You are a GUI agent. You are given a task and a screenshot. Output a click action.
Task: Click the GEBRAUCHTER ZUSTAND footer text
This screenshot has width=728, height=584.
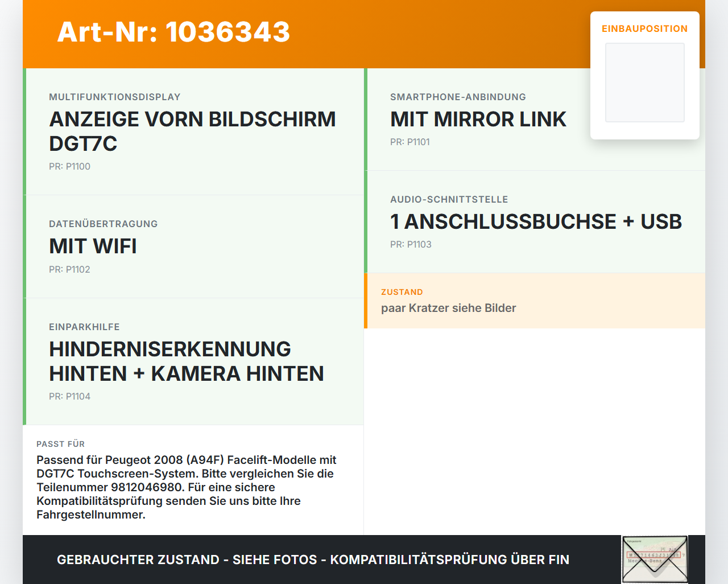point(313,560)
